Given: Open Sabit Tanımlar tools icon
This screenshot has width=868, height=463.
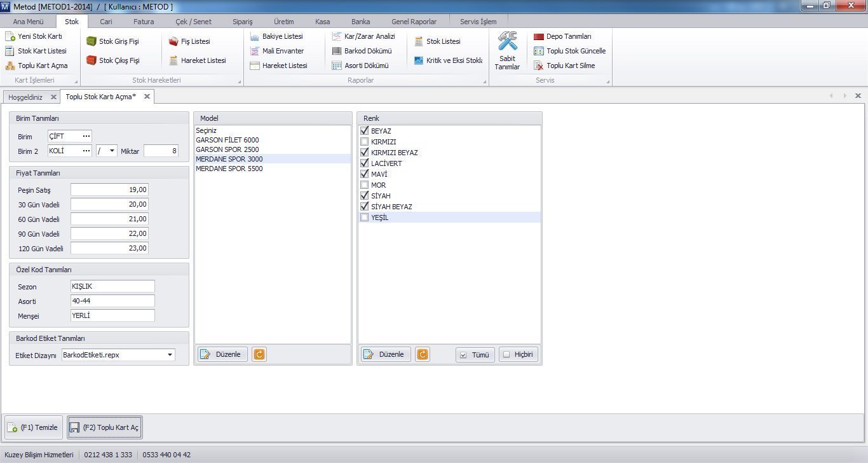Looking at the screenshot, I should (507, 42).
